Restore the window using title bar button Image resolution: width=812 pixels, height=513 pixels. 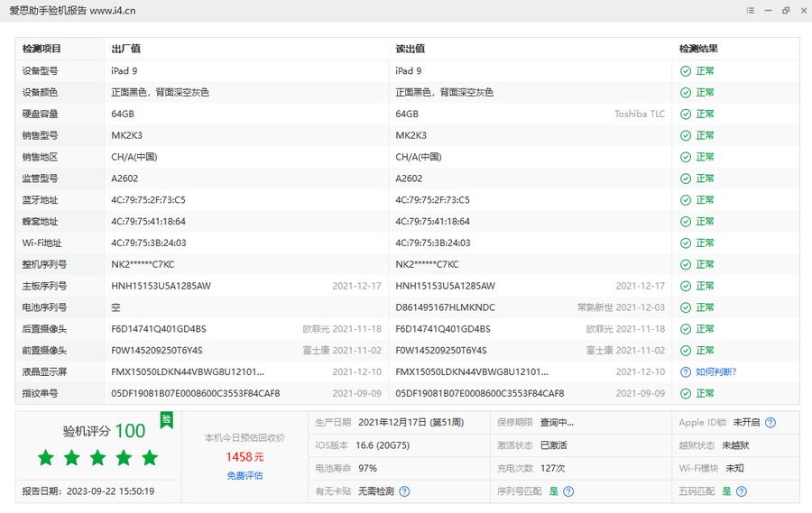click(786, 10)
